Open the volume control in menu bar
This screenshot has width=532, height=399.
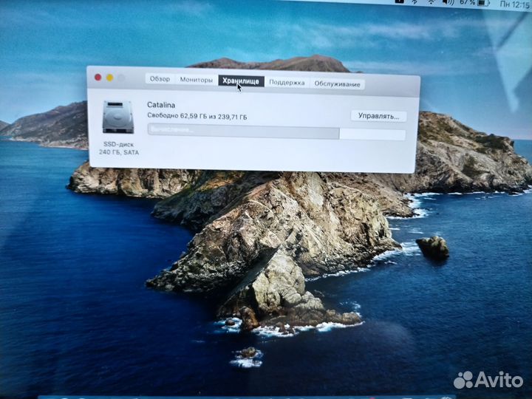tap(449, 2)
